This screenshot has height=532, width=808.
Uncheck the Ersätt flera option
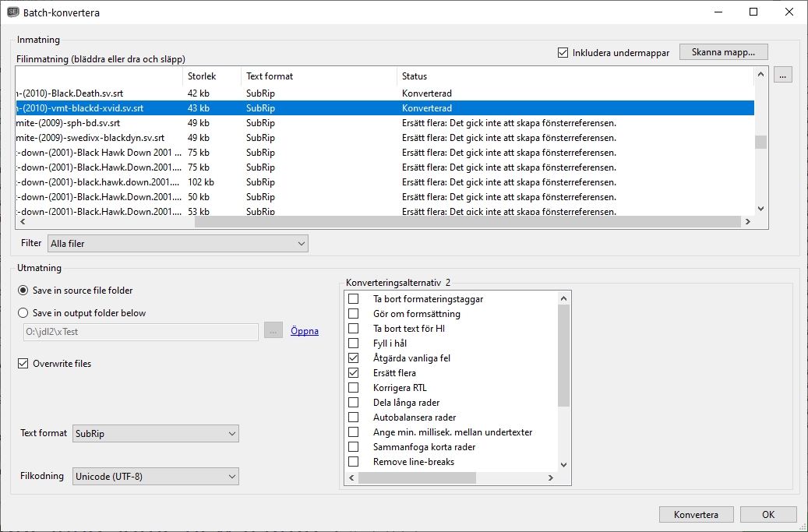(355, 372)
